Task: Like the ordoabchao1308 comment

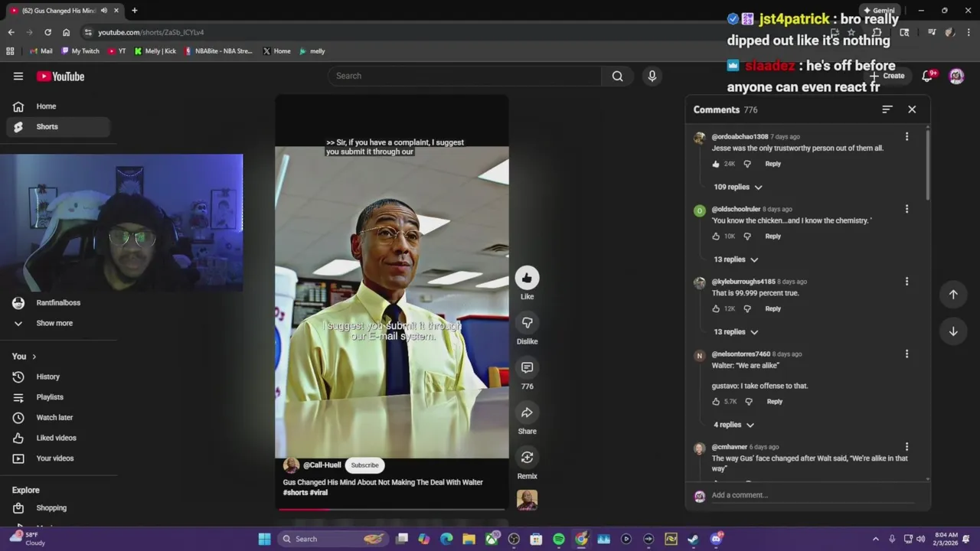Action: click(x=716, y=164)
